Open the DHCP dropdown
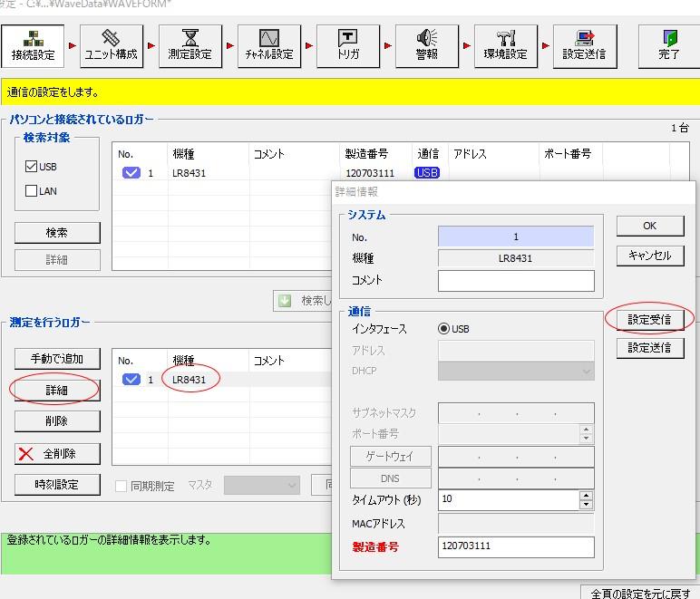The width and height of the screenshot is (700, 599). (516, 371)
